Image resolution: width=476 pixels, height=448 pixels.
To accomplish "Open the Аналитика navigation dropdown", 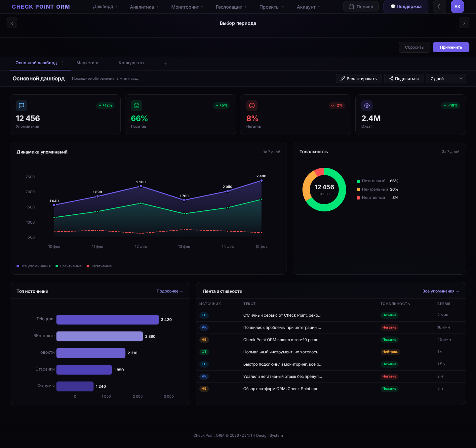I will click(x=144, y=7).
